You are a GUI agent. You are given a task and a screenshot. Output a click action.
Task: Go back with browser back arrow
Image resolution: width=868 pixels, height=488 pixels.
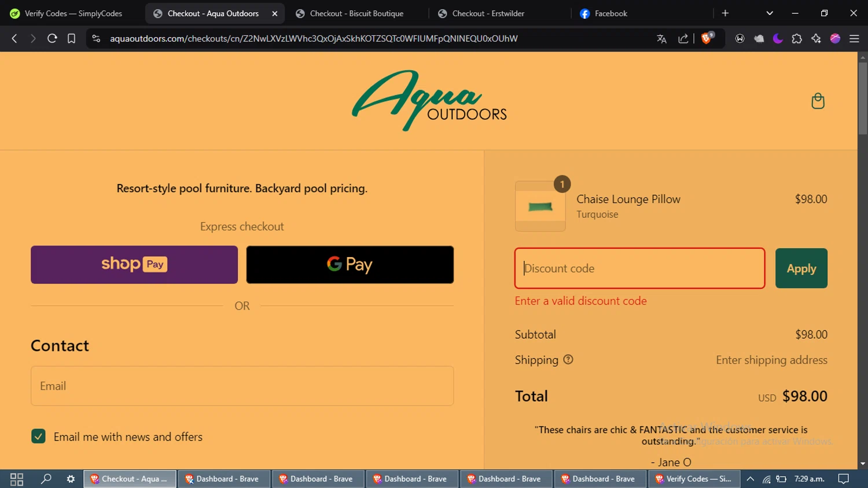14,38
